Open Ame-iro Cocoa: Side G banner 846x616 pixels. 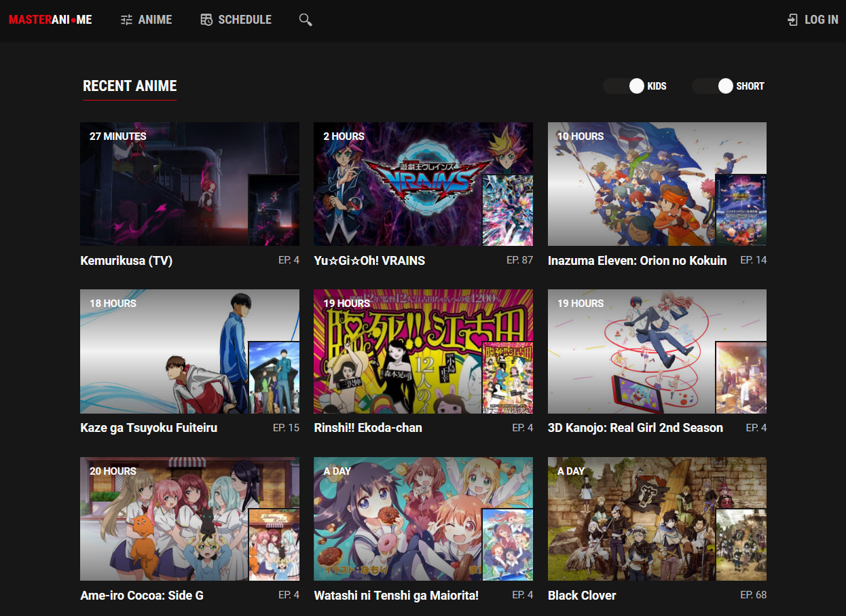(x=189, y=519)
